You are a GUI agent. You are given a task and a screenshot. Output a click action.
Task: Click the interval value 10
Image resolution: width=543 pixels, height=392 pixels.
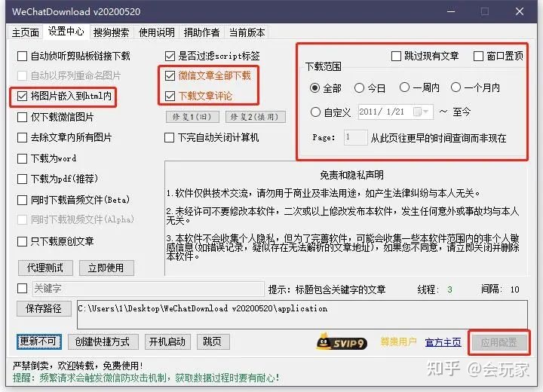coord(514,289)
